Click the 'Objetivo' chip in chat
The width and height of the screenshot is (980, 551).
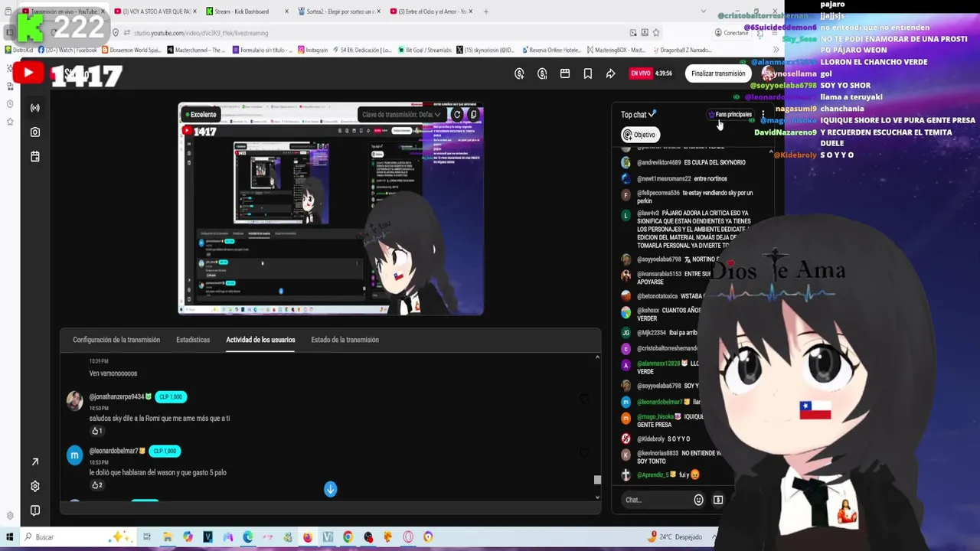click(640, 135)
